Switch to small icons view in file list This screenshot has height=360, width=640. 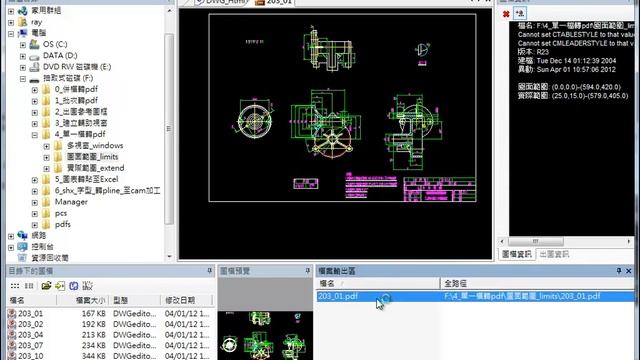[15, 286]
